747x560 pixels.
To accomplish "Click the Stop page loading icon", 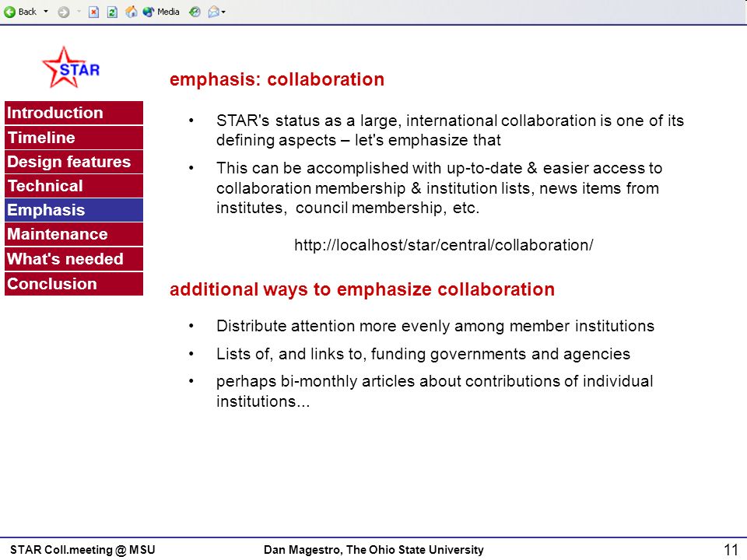I will (x=94, y=12).
